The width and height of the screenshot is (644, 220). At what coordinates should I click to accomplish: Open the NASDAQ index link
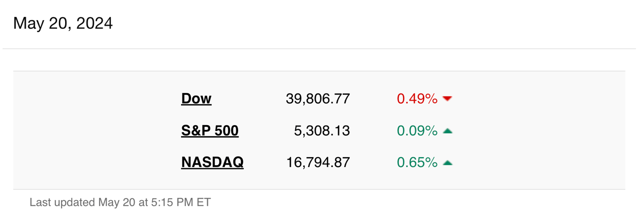[212, 163]
